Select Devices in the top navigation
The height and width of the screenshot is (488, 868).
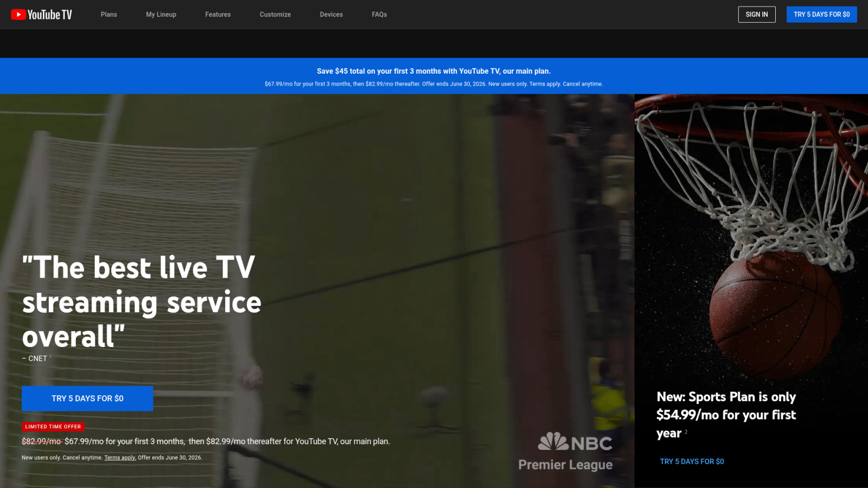click(x=331, y=15)
